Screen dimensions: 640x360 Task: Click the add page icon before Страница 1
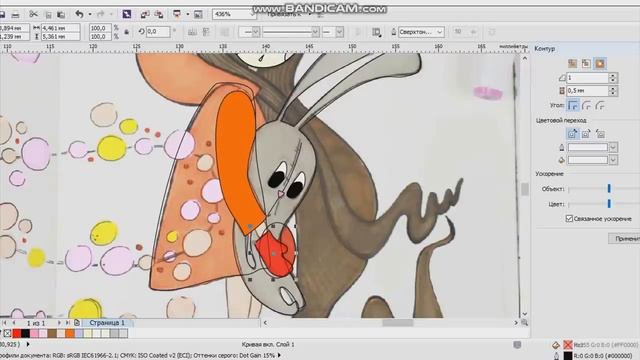coord(77,322)
